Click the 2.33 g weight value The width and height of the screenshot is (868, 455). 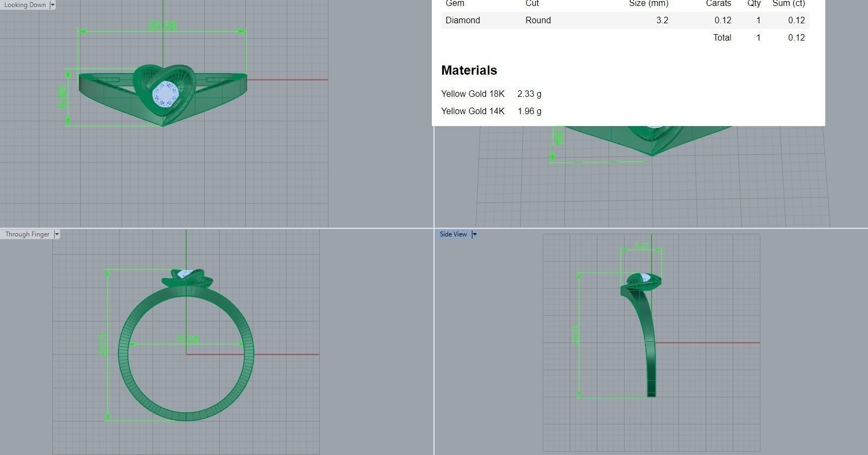[x=529, y=94]
